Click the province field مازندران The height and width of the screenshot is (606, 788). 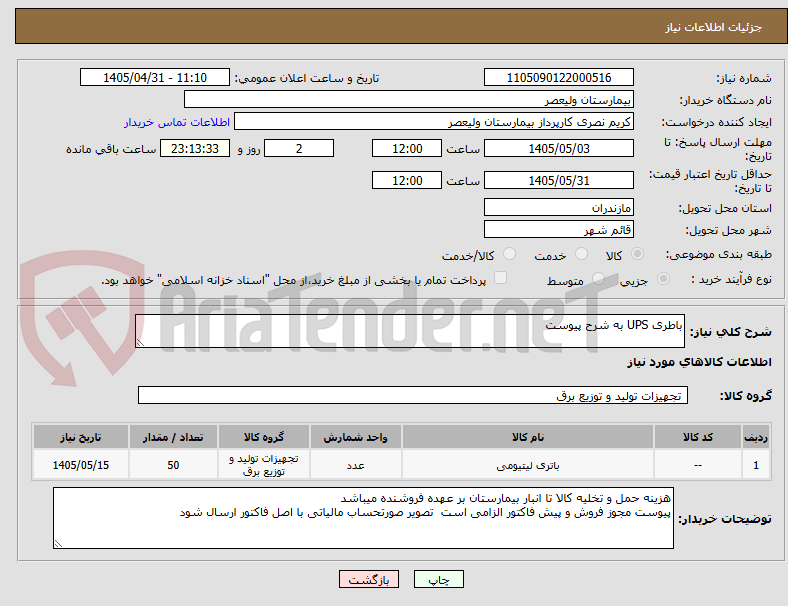(559, 207)
